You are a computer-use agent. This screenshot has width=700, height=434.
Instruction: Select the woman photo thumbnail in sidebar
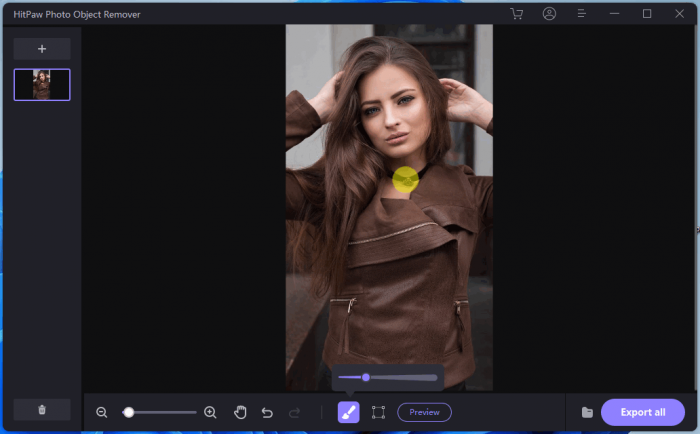click(42, 84)
